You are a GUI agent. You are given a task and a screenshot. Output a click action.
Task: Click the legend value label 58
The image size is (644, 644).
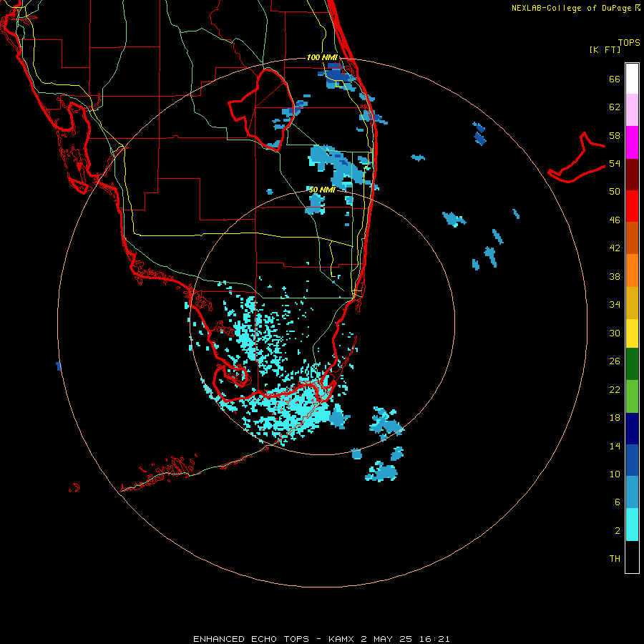[615, 135]
